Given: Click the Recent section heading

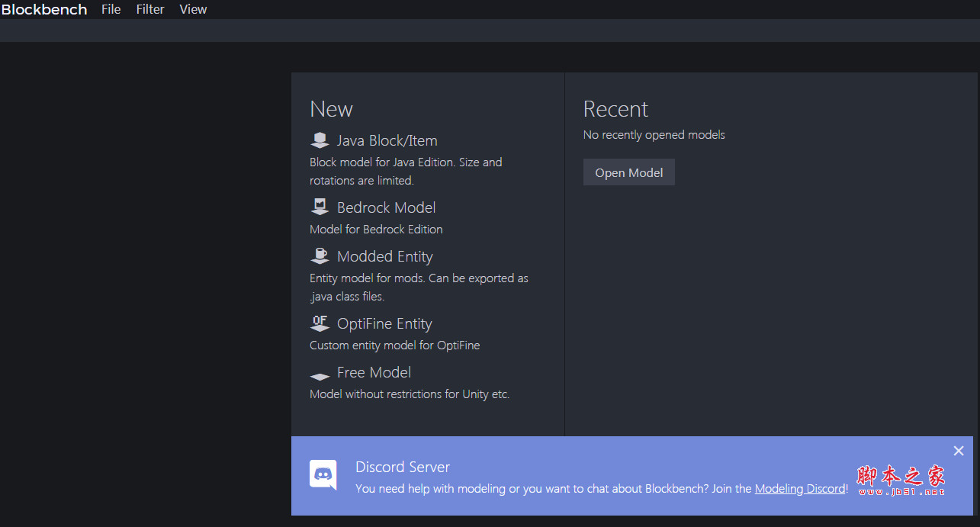Looking at the screenshot, I should [x=615, y=109].
